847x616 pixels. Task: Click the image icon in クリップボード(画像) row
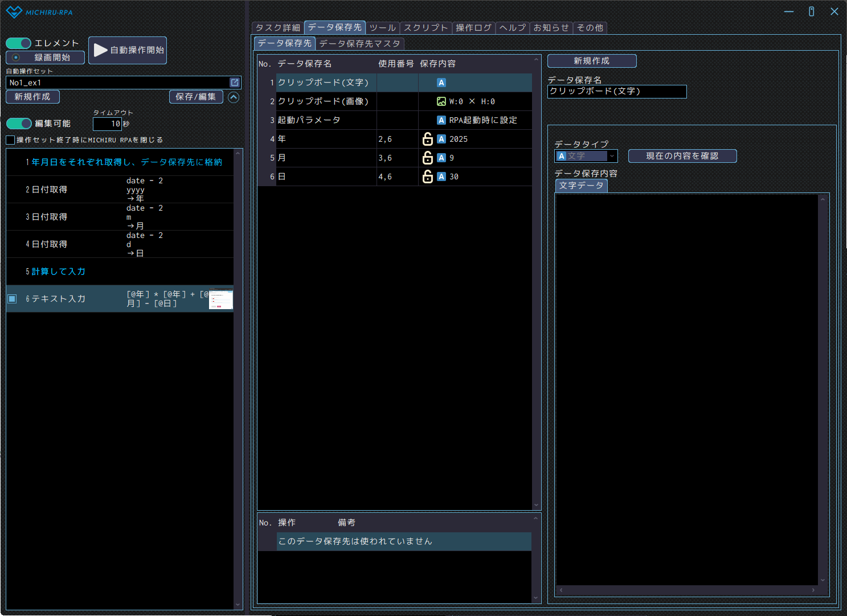point(441,101)
